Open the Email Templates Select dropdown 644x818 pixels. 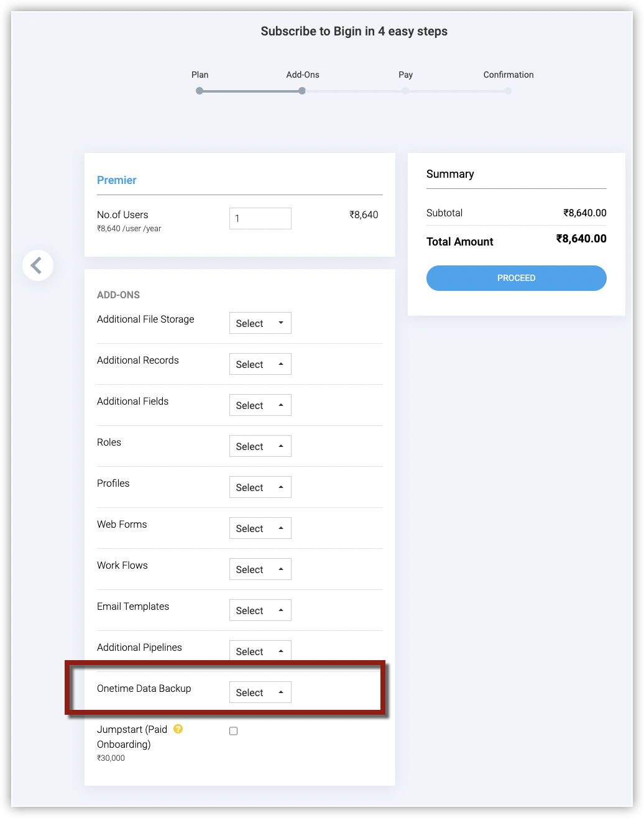tap(260, 610)
